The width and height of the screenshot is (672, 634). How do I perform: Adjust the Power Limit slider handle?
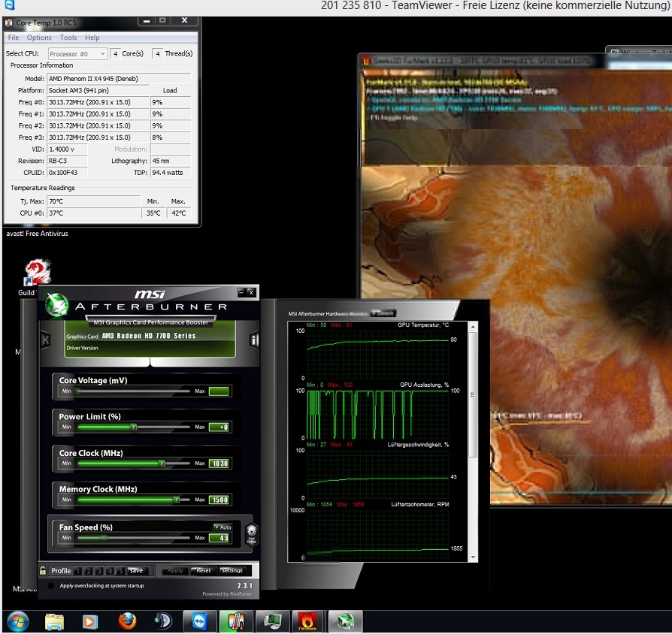(134, 427)
